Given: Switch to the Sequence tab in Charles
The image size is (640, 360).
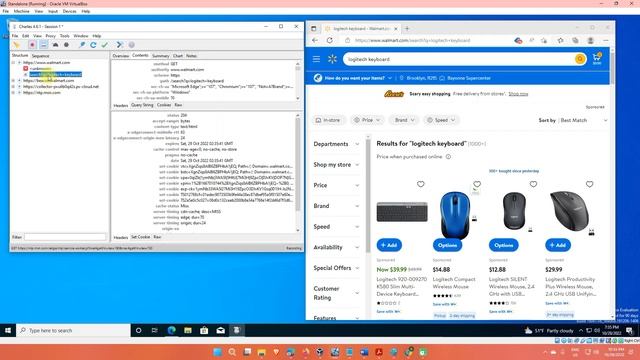Looking at the screenshot, I should (x=40, y=56).
